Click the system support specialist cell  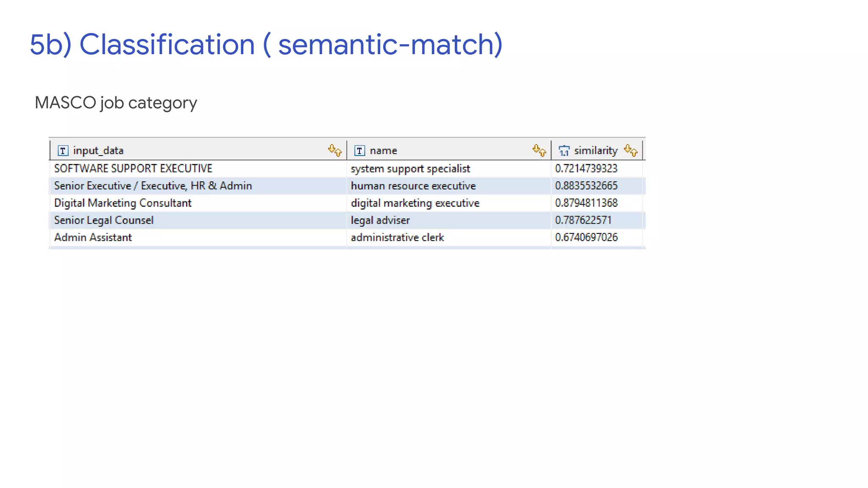(x=449, y=169)
